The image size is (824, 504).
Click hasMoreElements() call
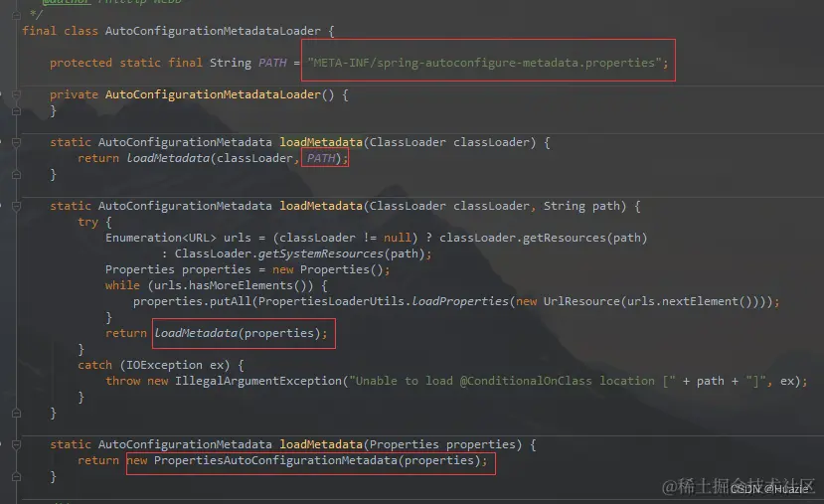(x=247, y=285)
